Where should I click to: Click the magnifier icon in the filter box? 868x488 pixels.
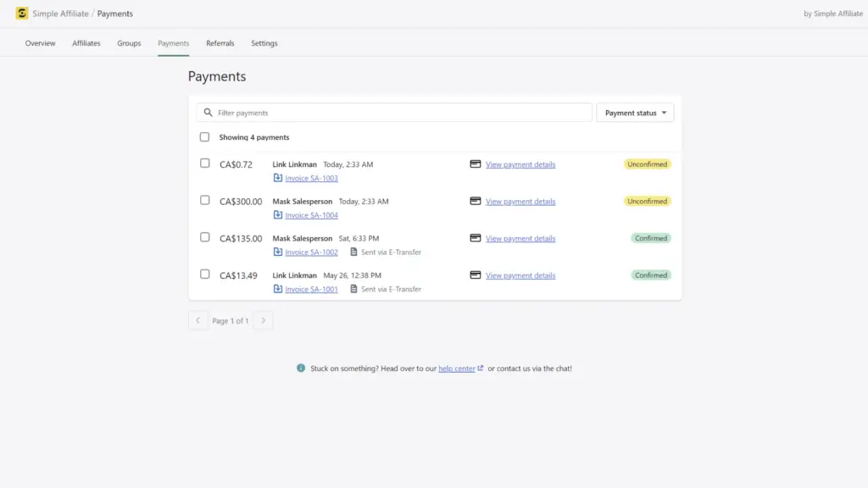[x=208, y=113]
